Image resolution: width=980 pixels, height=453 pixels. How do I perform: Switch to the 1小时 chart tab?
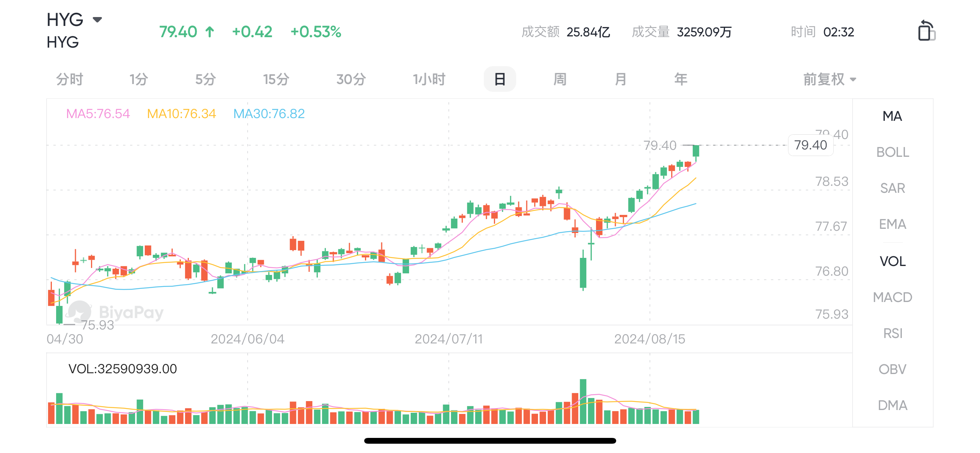(x=429, y=79)
